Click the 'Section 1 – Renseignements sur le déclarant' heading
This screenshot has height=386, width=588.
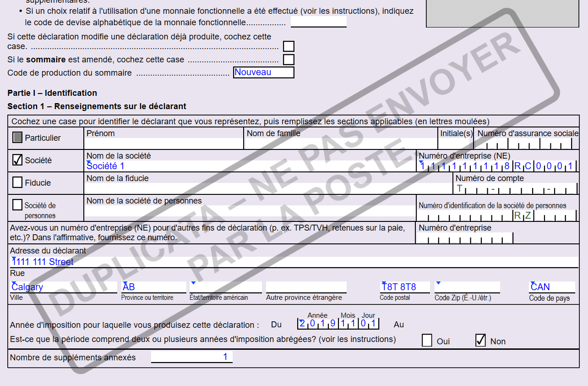pos(97,106)
